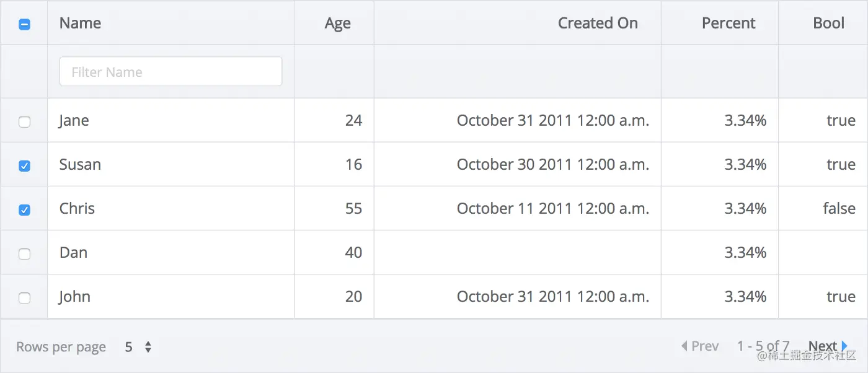Screen dimensions: 868x373
Task: Sort using the Bool column header
Action: click(x=829, y=23)
